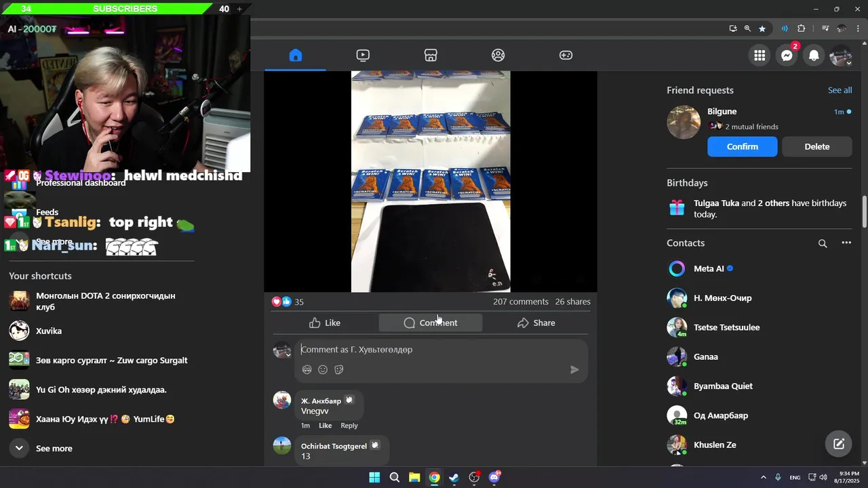
Task: Open the Gaming tab icon
Action: pos(566,56)
